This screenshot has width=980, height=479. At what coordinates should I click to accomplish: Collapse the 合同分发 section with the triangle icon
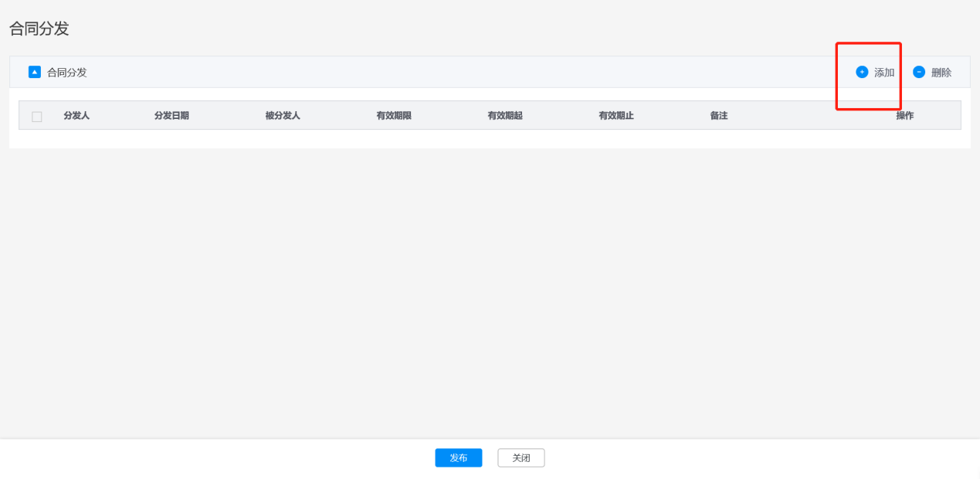34,72
